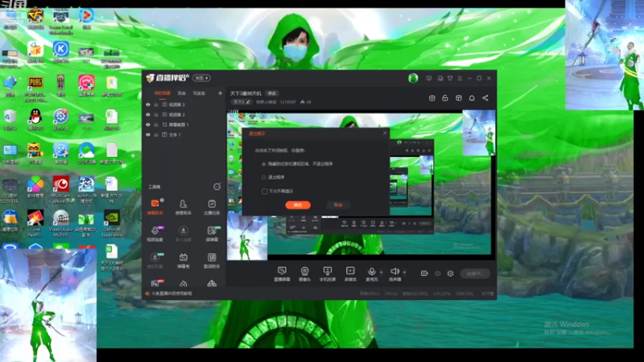
Task: Hide the 文本 1 source layer
Action: (148, 134)
